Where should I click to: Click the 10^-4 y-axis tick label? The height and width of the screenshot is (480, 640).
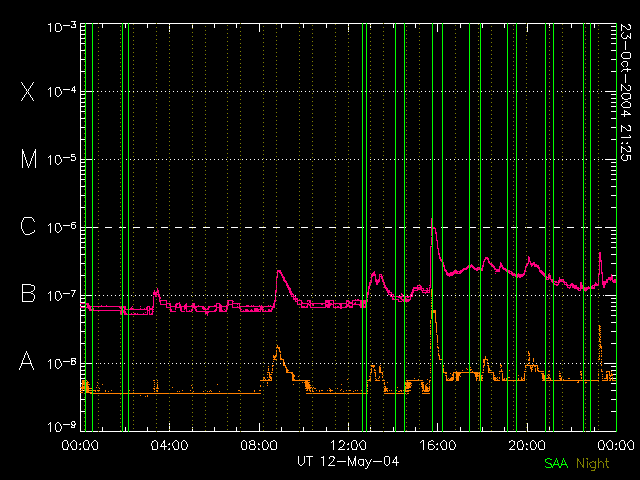pyautogui.click(x=62, y=92)
